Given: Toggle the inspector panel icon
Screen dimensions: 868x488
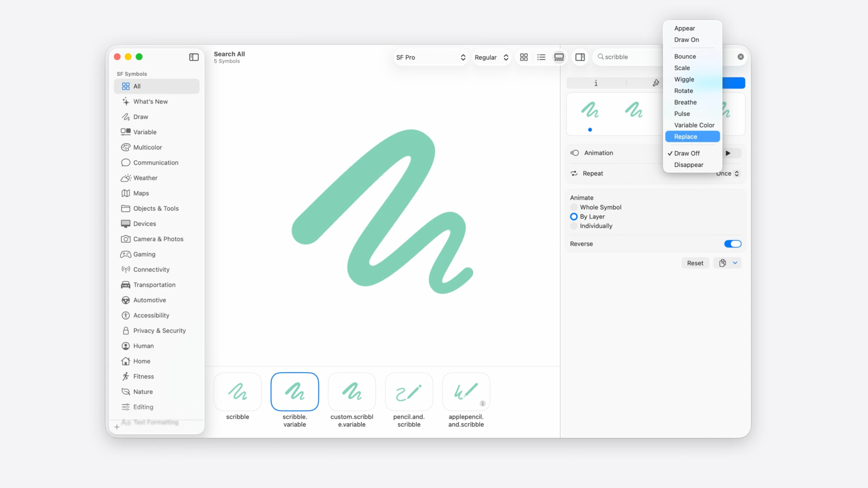Looking at the screenshot, I should pos(580,57).
